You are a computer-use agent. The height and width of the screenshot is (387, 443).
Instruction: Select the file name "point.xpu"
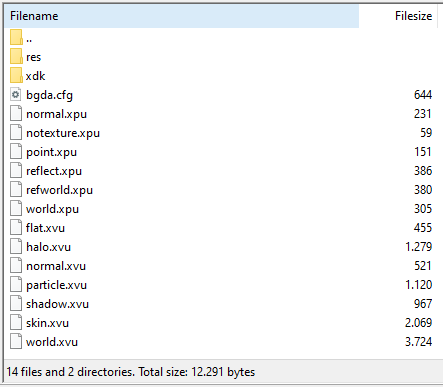(x=51, y=152)
